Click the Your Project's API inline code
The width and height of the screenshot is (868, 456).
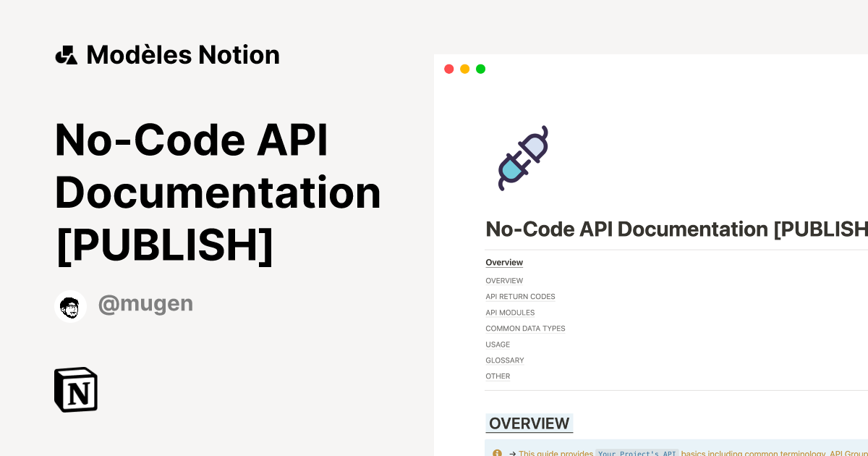coord(637,453)
